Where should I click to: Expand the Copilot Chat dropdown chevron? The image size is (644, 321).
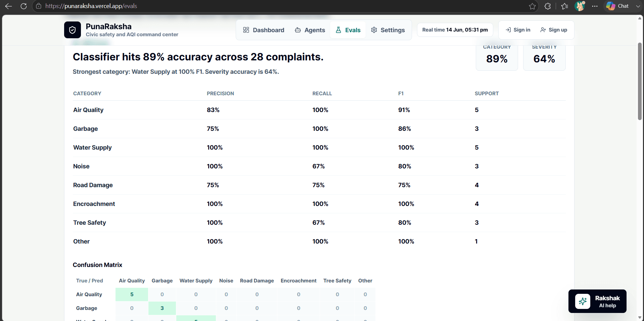[638, 6]
